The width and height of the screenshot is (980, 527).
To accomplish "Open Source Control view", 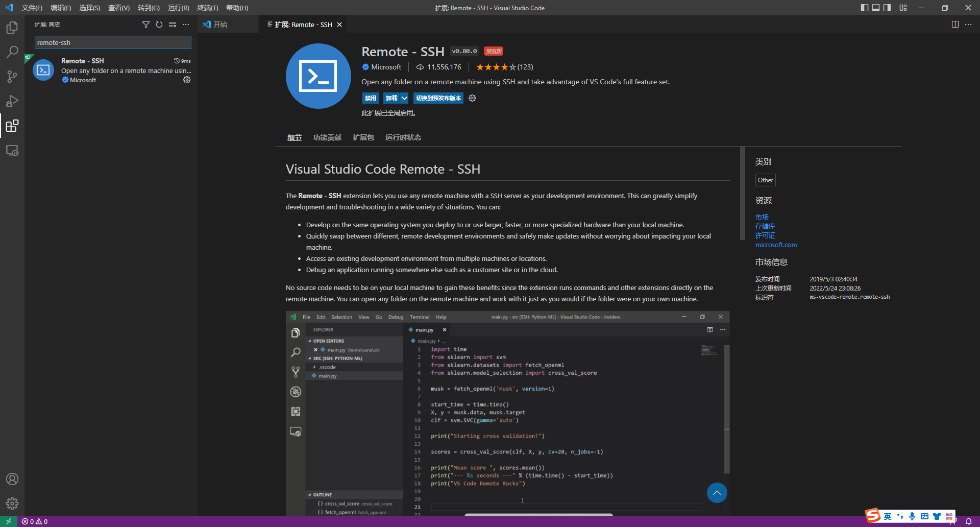I will pyautogui.click(x=12, y=77).
